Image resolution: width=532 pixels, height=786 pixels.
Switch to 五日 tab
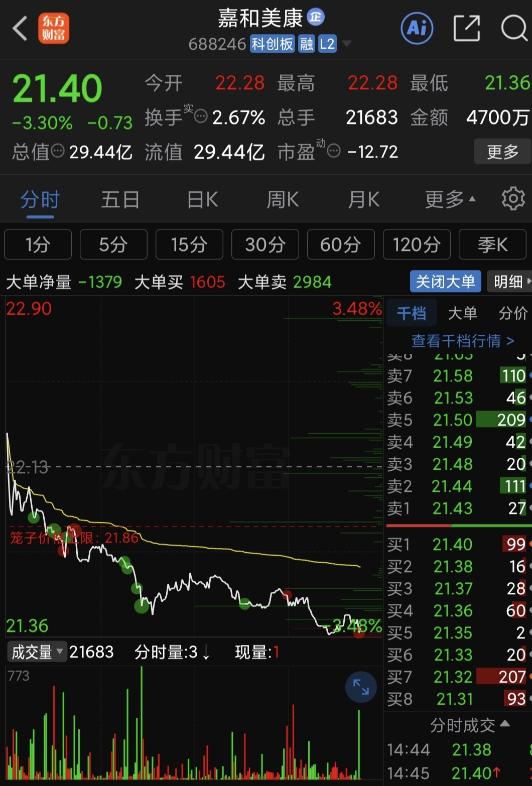click(x=120, y=200)
